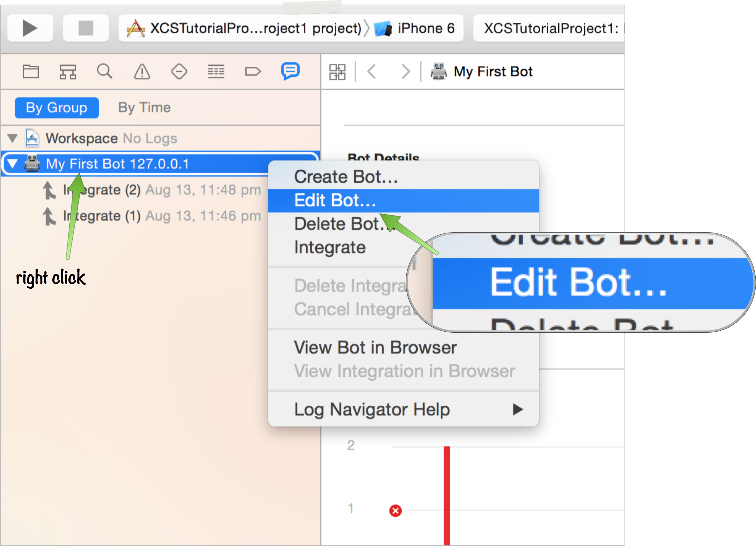Click the XCSTutorialProject1 activity status field
The width and height of the screenshot is (756, 546).
point(549,28)
